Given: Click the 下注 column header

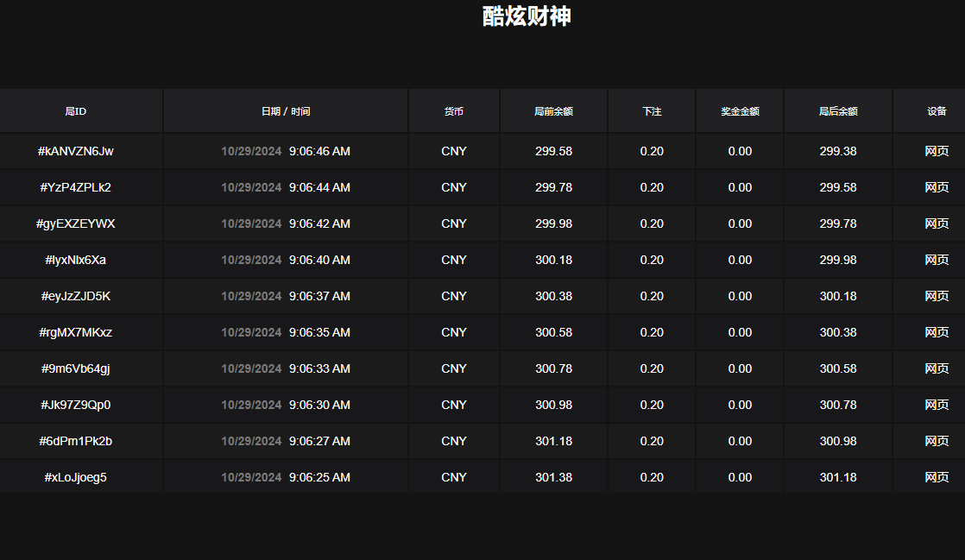Looking at the screenshot, I should pos(652,110).
